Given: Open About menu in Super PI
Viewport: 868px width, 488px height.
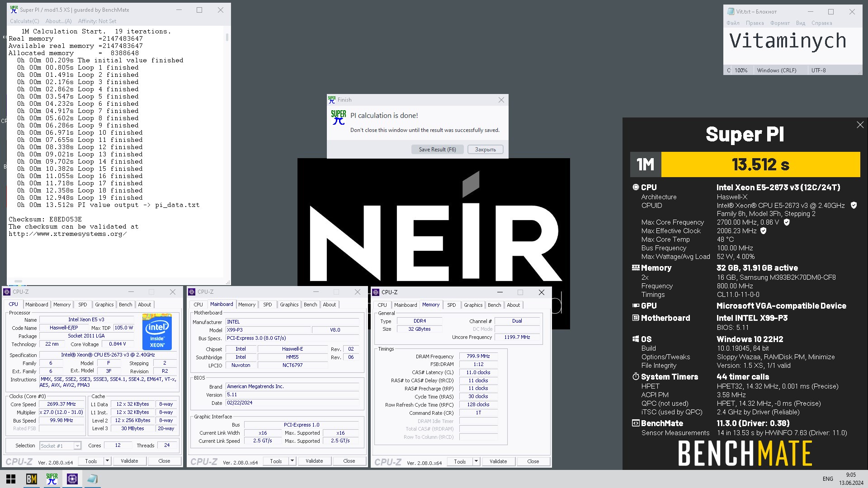Looking at the screenshot, I should 58,21.
